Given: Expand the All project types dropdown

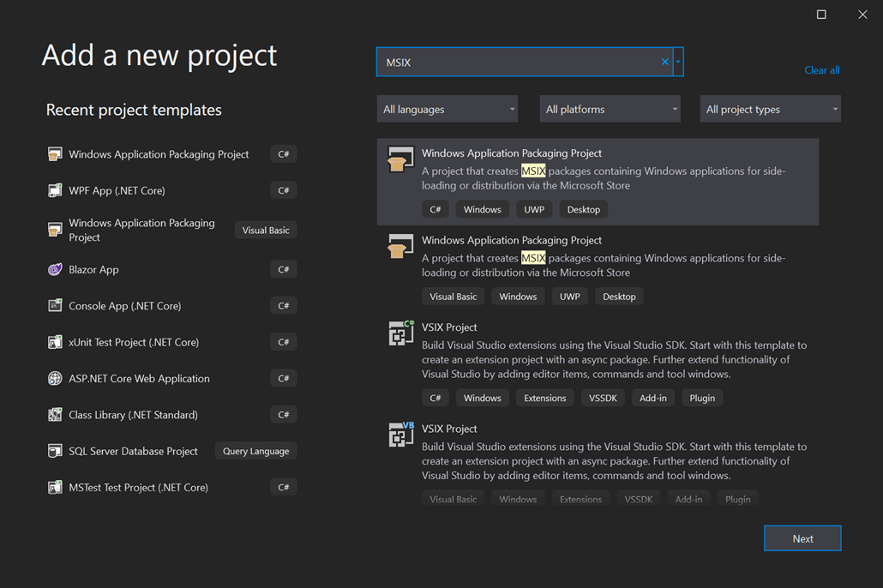Looking at the screenshot, I should pyautogui.click(x=770, y=109).
